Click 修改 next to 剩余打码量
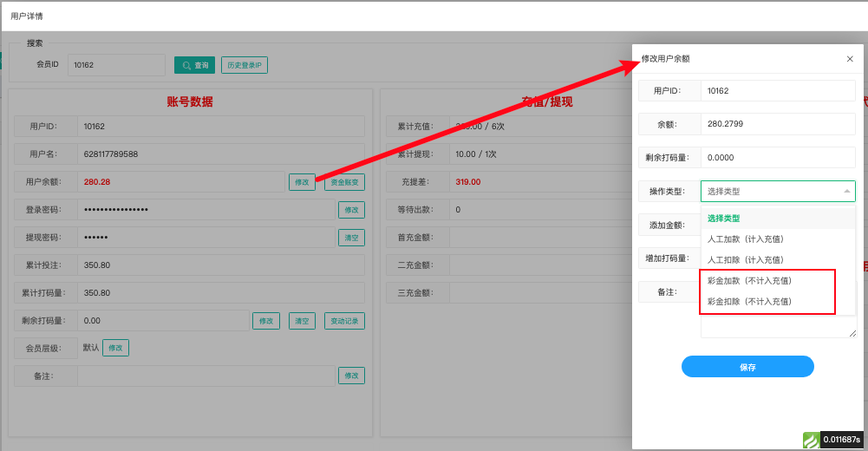Image resolution: width=868 pixels, height=451 pixels. coord(266,321)
